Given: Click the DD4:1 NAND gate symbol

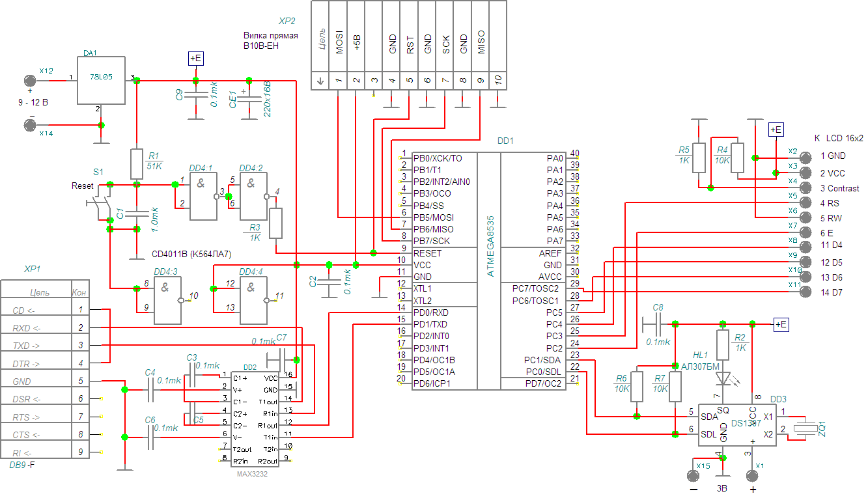Looking at the screenshot, I should pos(203,197).
